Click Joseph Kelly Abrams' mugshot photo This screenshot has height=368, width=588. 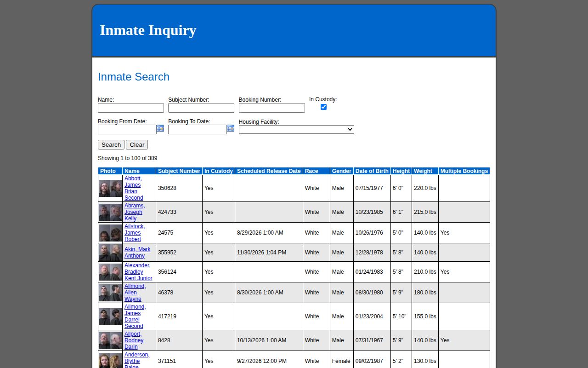[110, 212]
